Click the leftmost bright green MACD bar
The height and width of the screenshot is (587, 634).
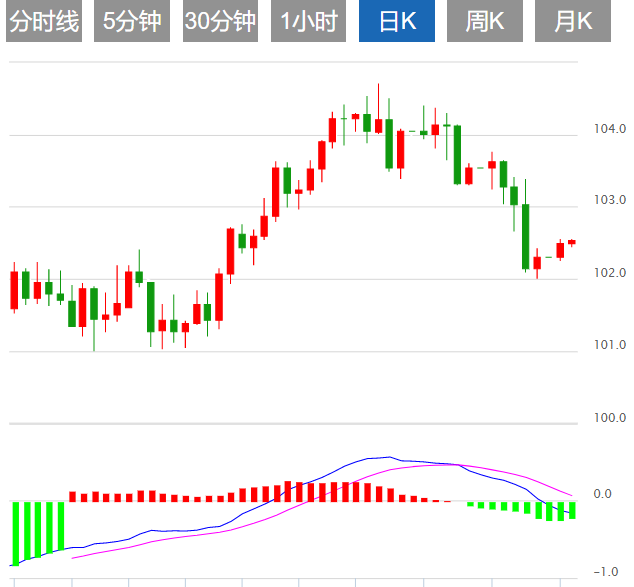[15, 533]
